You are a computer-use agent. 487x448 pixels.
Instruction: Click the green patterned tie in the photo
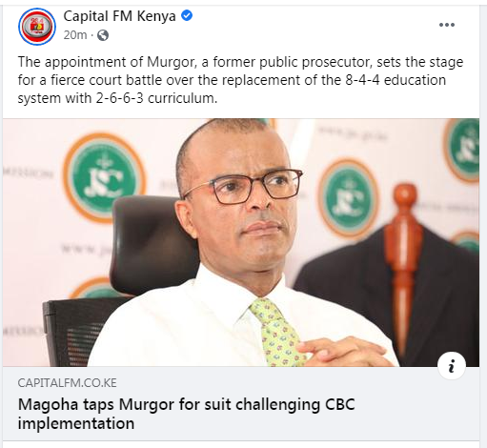(x=275, y=332)
